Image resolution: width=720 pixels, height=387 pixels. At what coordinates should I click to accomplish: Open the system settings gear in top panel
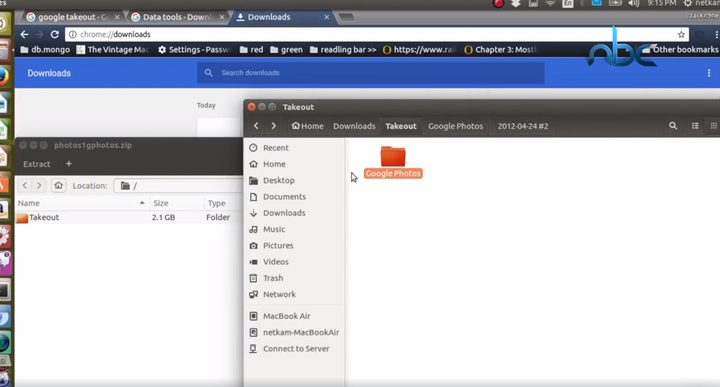tap(687, 4)
